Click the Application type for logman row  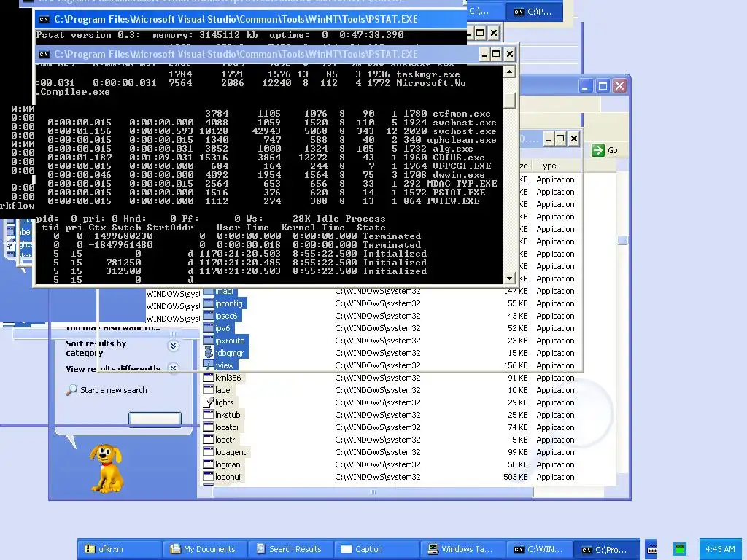pyautogui.click(x=555, y=464)
